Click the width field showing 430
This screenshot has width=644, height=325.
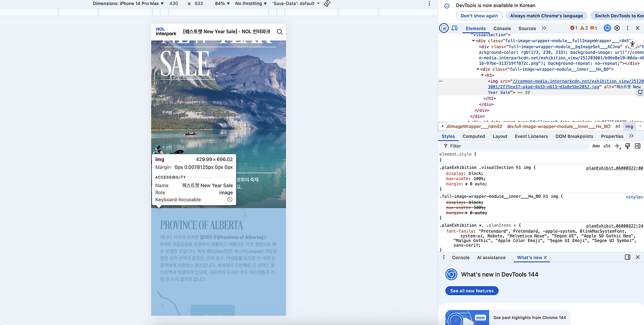(x=174, y=4)
